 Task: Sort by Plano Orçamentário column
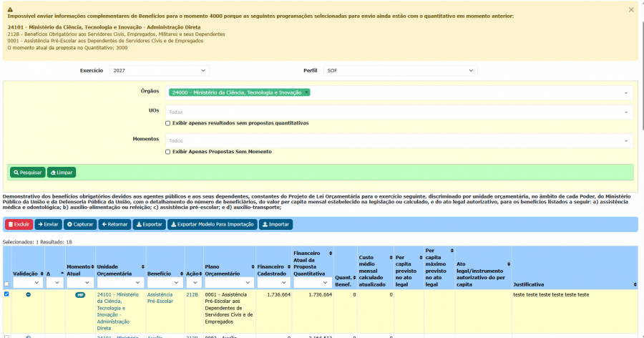coord(253,267)
